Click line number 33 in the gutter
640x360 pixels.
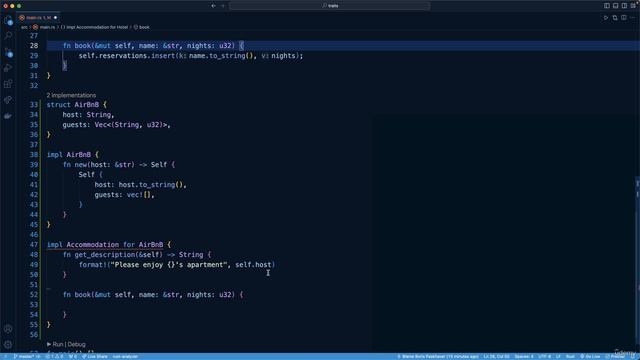point(33,104)
